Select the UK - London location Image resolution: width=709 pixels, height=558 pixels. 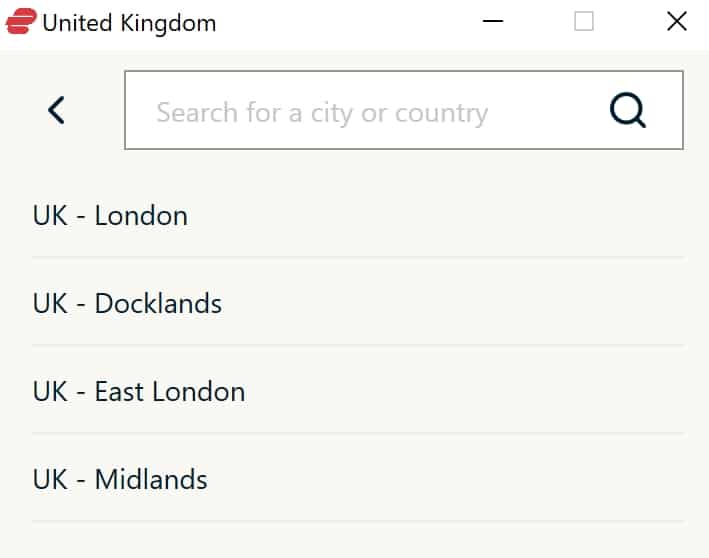(358, 215)
